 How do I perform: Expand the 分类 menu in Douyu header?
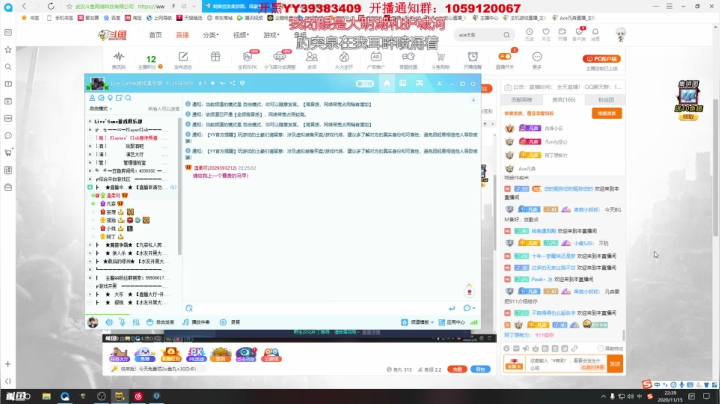tap(210, 35)
